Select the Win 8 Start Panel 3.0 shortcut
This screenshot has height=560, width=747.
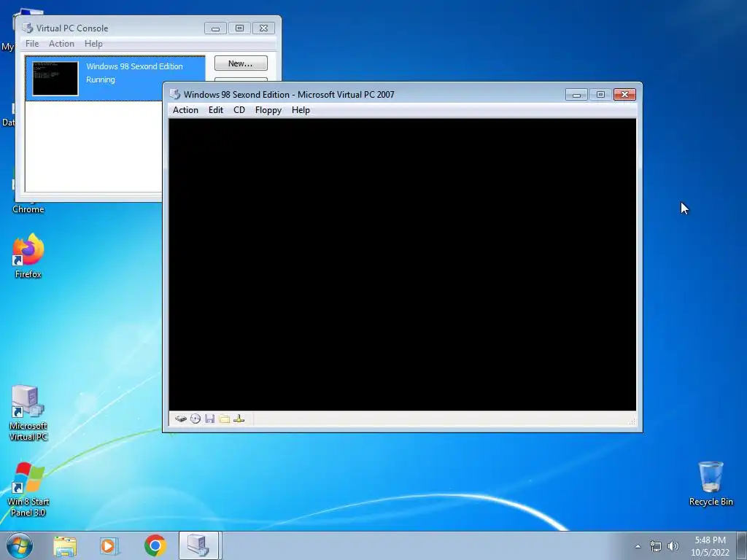(28, 489)
